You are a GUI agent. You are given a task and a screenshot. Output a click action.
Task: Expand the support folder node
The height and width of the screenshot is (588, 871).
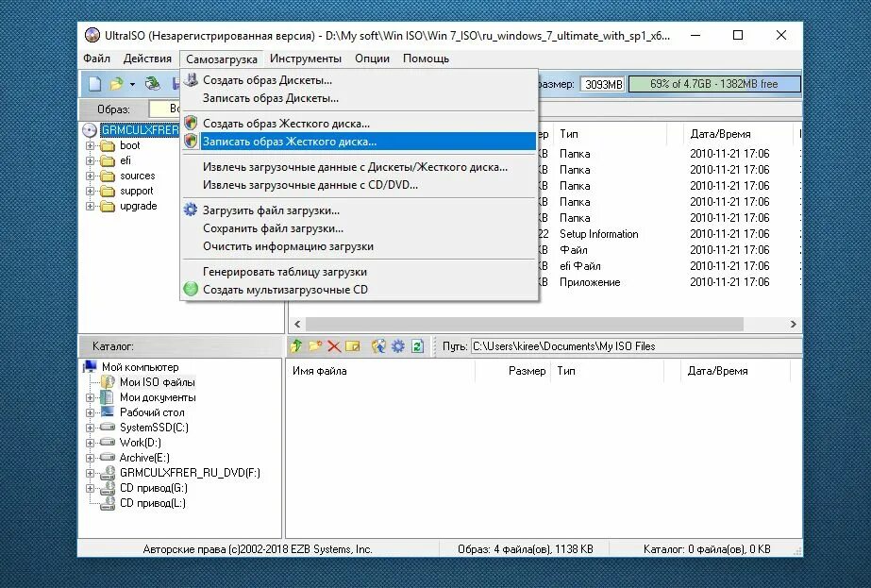coord(90,191)
